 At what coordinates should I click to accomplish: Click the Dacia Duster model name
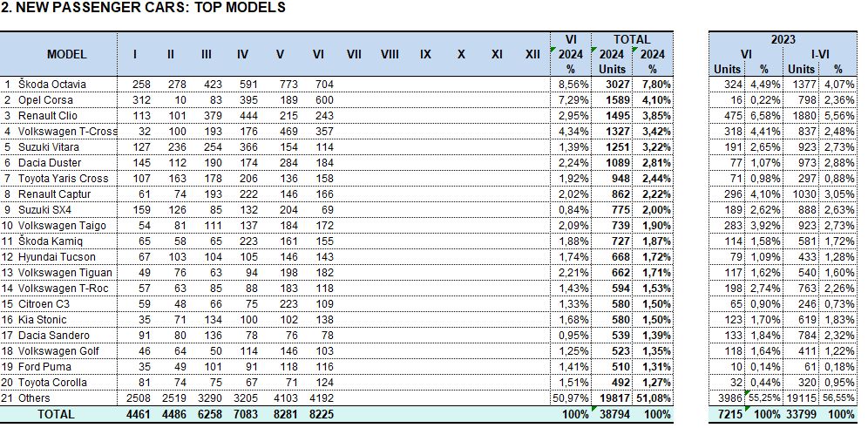click(50, 163)
